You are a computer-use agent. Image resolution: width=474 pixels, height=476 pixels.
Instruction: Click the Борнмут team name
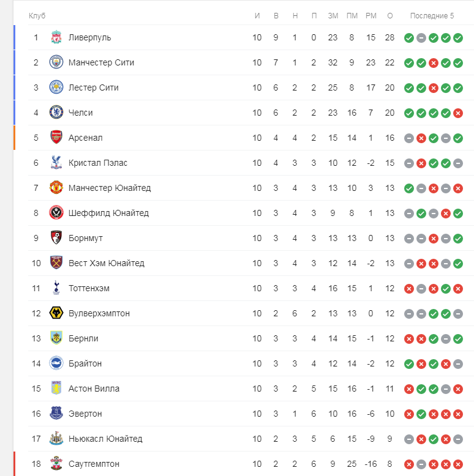point(85,238)
